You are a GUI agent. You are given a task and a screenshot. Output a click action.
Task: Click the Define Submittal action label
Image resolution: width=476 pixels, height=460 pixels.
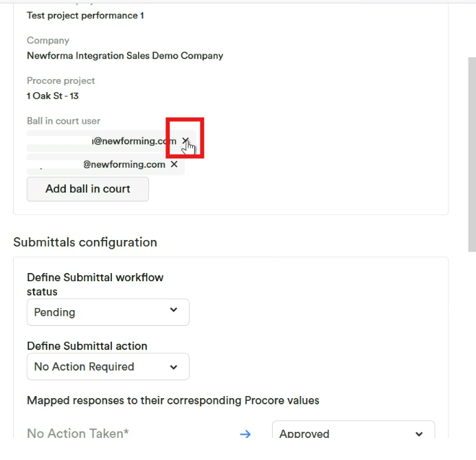87,346
